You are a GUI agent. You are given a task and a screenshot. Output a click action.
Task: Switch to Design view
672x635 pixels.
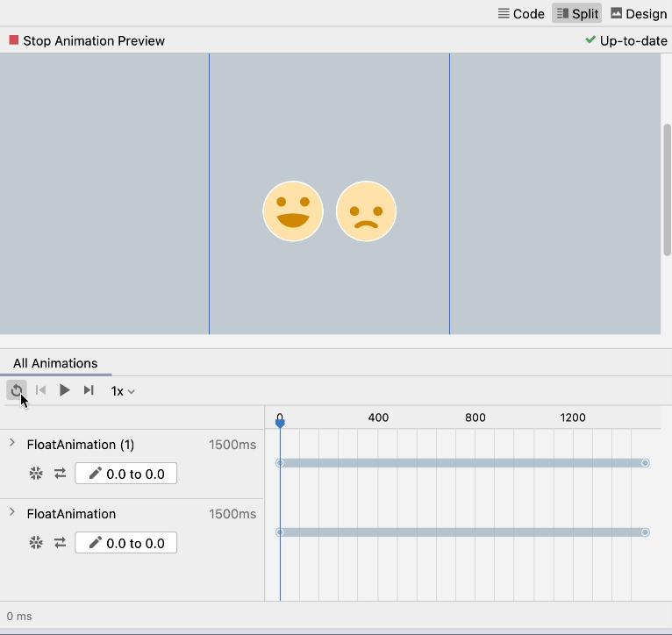coord(639,14)
